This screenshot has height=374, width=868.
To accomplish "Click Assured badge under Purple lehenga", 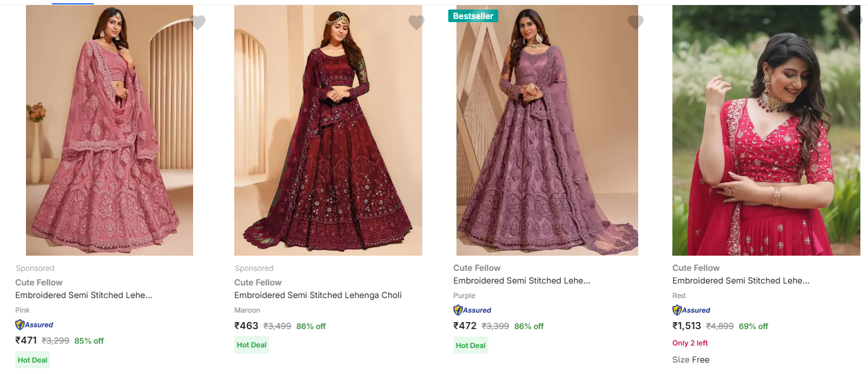I will click(472, 310).
